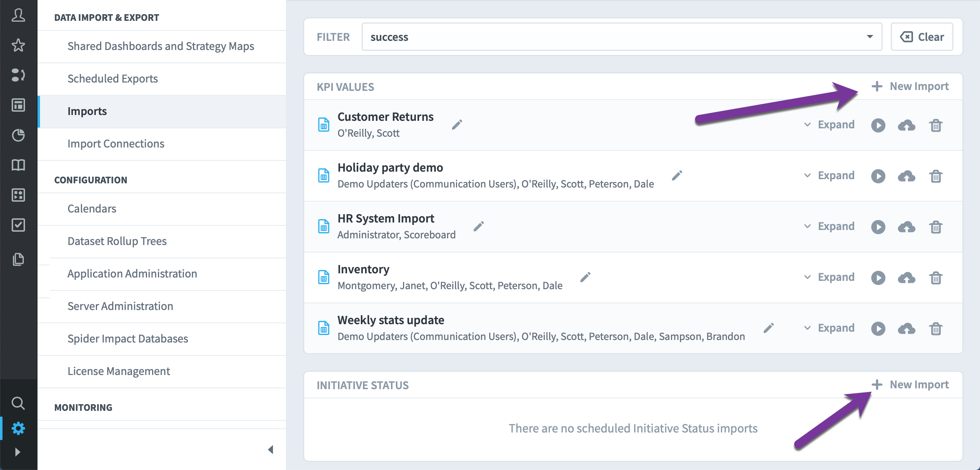980x470 pixels.
Task: Clear the filter with Clear button
Action: click(922, 37)
